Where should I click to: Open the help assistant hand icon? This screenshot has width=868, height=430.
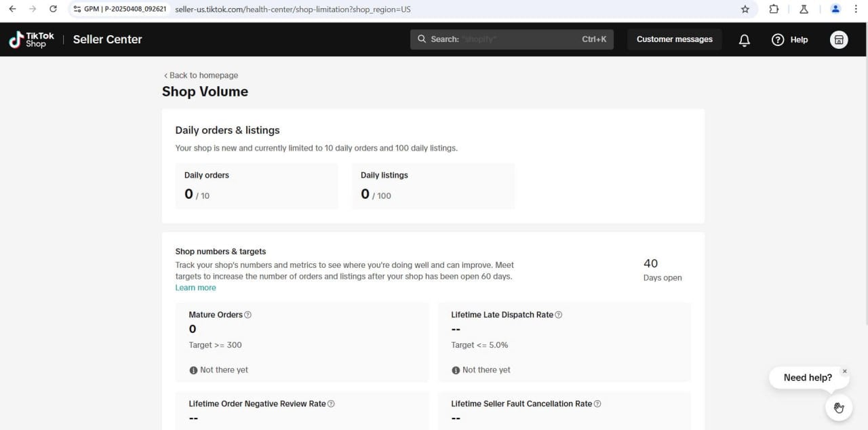(839, 407)
